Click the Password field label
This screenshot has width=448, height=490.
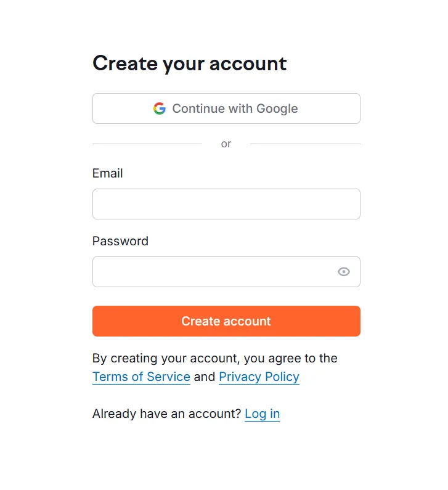click(x=120, y=241)
